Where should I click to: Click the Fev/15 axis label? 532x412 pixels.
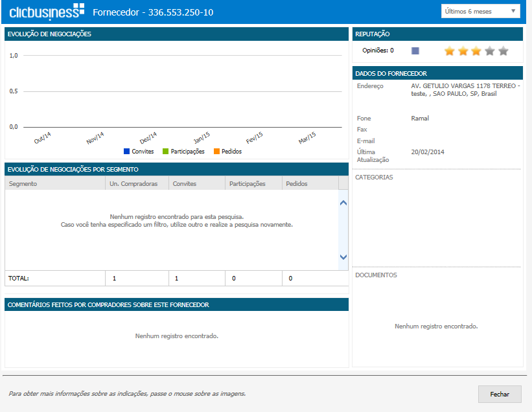click(x=255, y=138)
